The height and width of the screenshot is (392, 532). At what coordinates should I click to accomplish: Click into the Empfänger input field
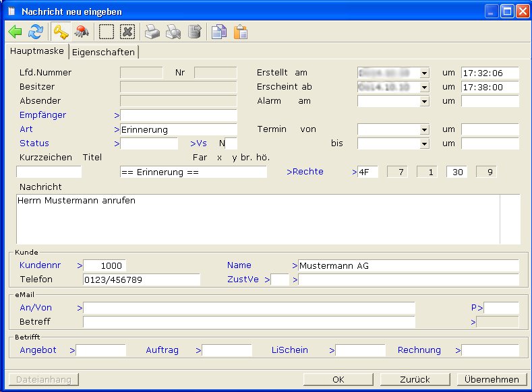[x=179, y=115]
